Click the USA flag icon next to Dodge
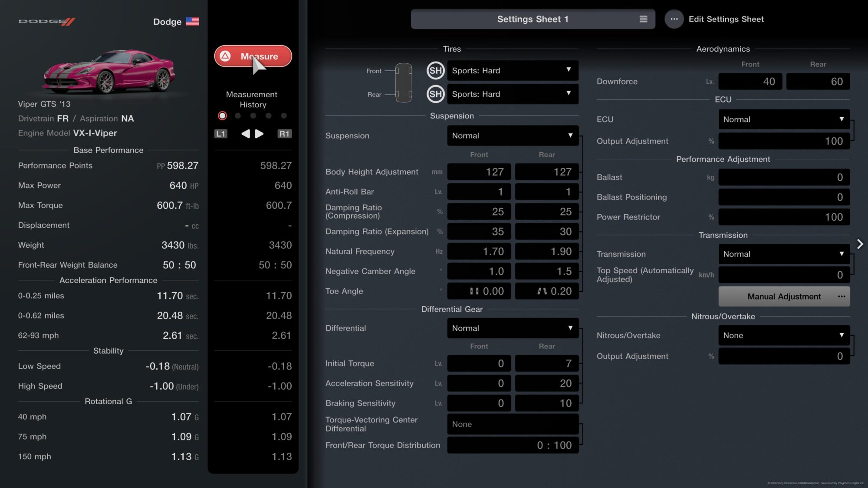Screen dimensions: 868x488 [192, 21]
